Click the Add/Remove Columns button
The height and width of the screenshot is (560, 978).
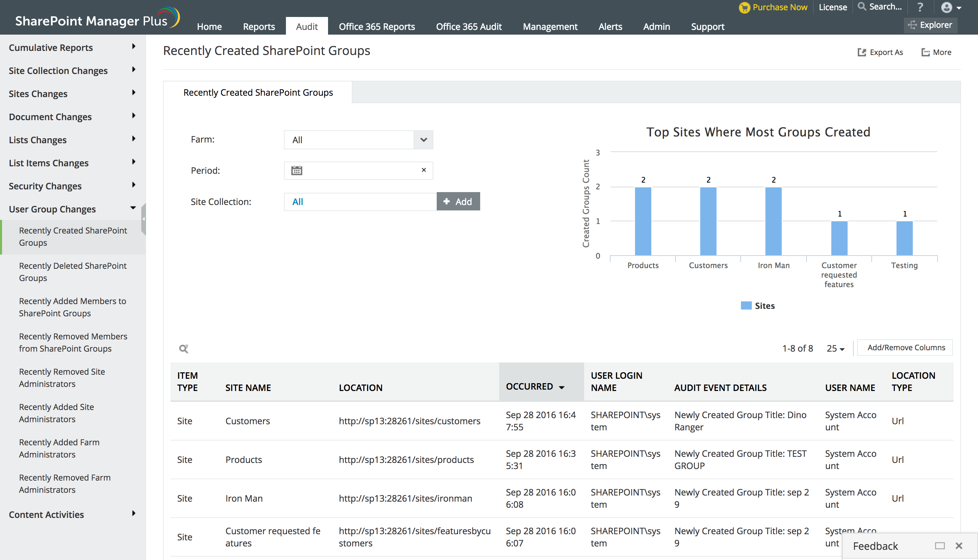pyautogui.click(x=906, y=348)
